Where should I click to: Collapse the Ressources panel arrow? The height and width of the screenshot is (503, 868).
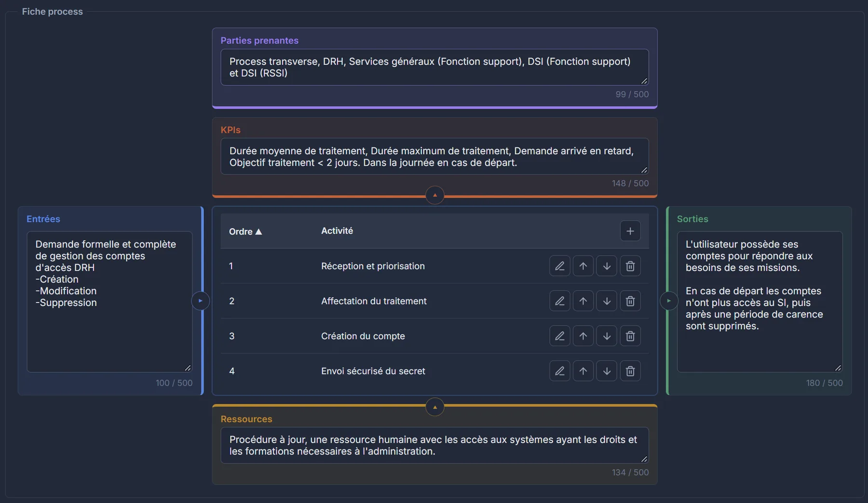click(435, 407)
